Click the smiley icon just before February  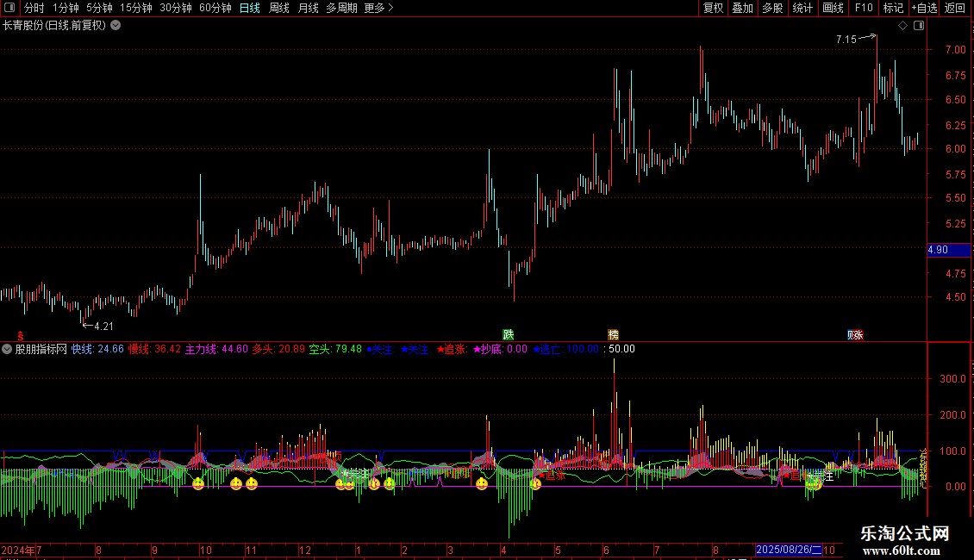[390, 483]
